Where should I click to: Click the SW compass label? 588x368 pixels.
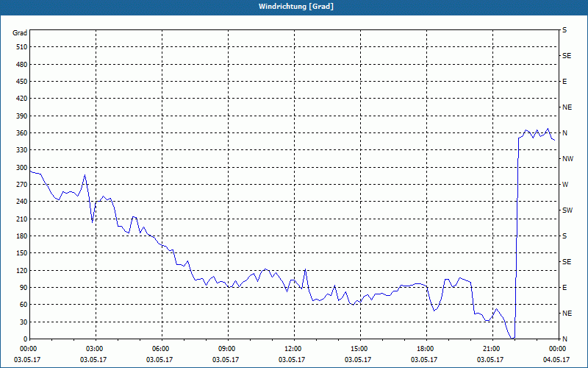tap(567, 210)
